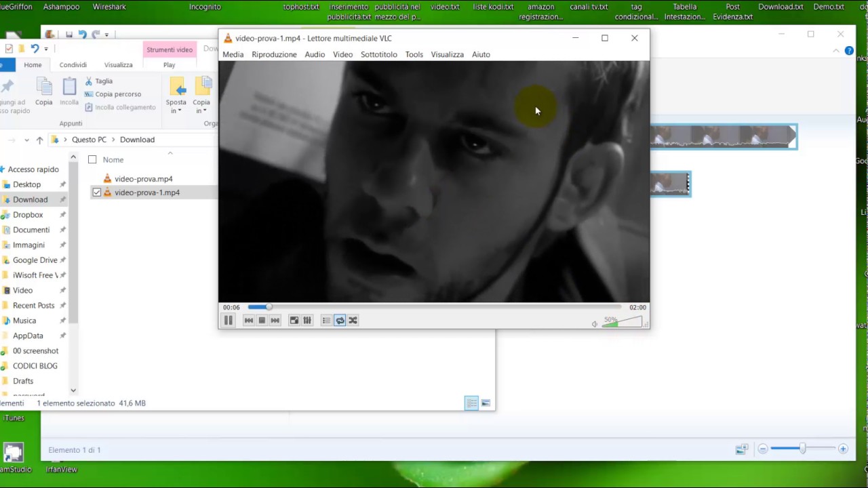Toggle the VLC loop repeat button

click(x=340, y=321)
